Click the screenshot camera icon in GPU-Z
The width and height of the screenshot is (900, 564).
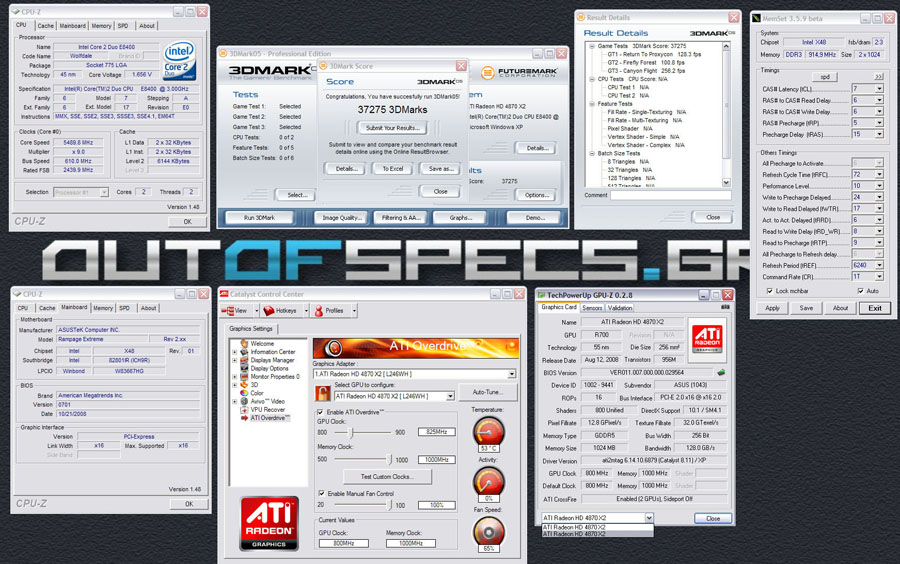tap(725, 307)
